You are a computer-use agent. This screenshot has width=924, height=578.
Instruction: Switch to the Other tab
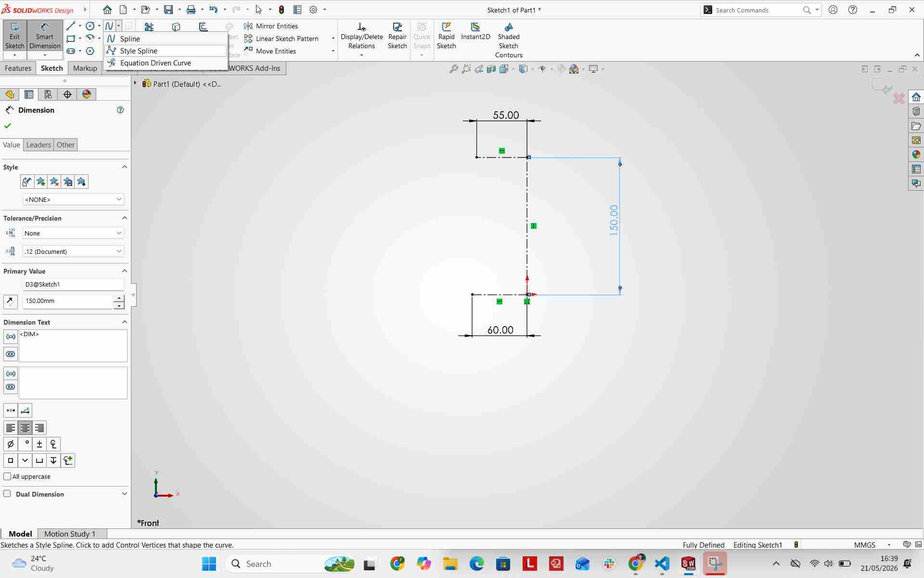(x=65, y=144)
